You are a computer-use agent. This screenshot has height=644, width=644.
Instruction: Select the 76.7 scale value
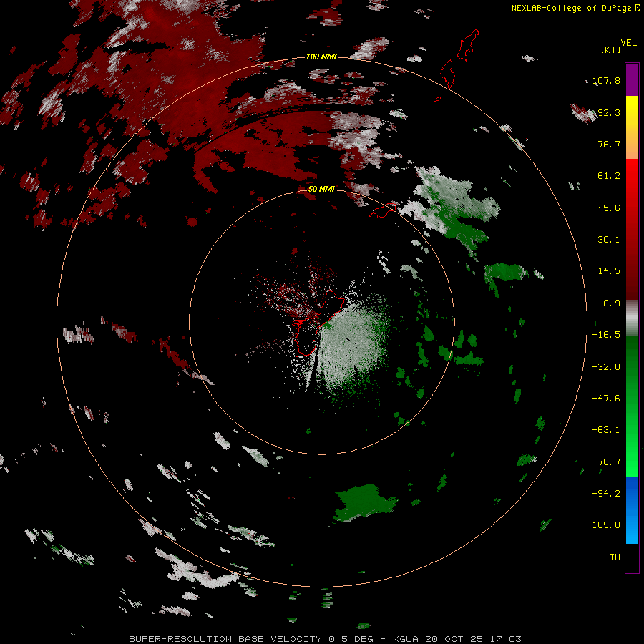click(609, 144)
